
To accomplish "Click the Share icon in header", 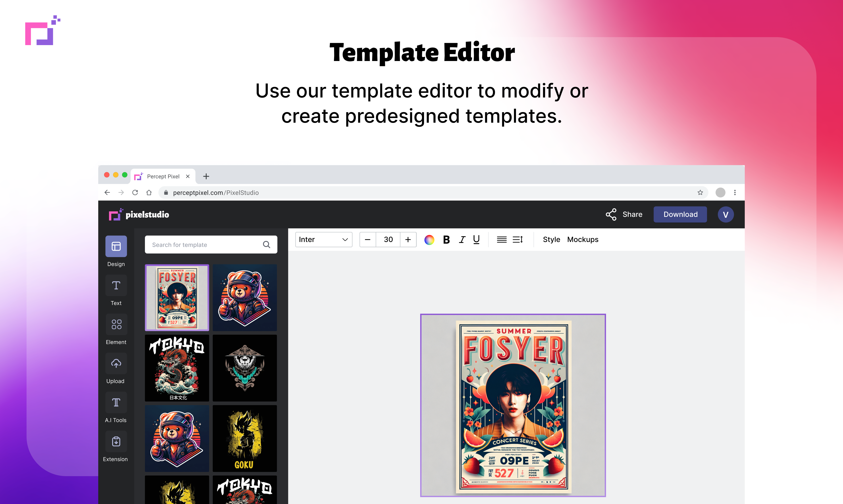I will pos(611,214).
